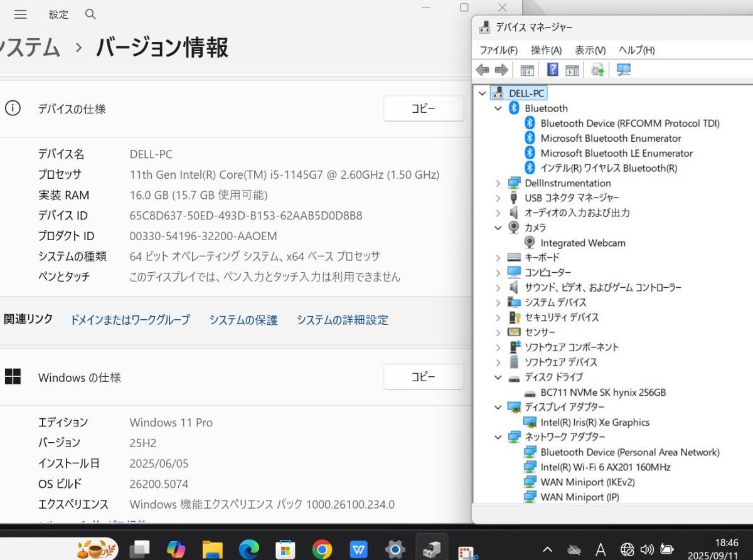Collapse the Bluetooth category
The width and height of the screenshot is (753, 560).
pyautogui.click(x=498, y=108)
